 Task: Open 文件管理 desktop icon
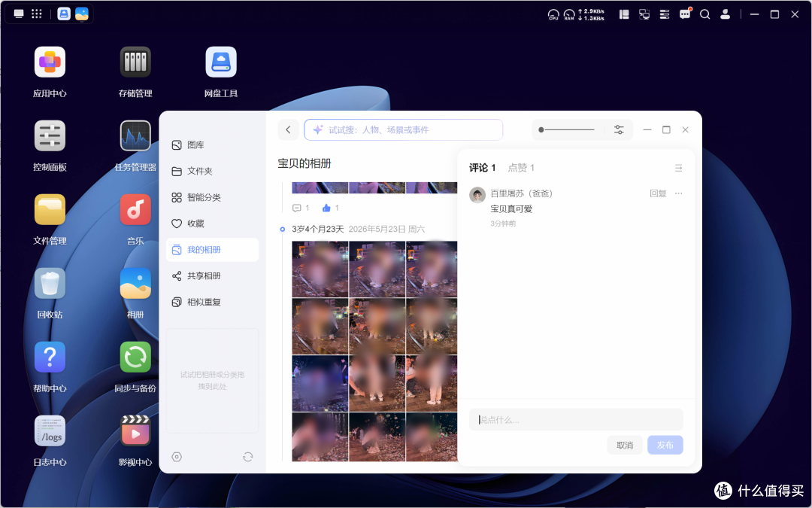coord(50,209)
